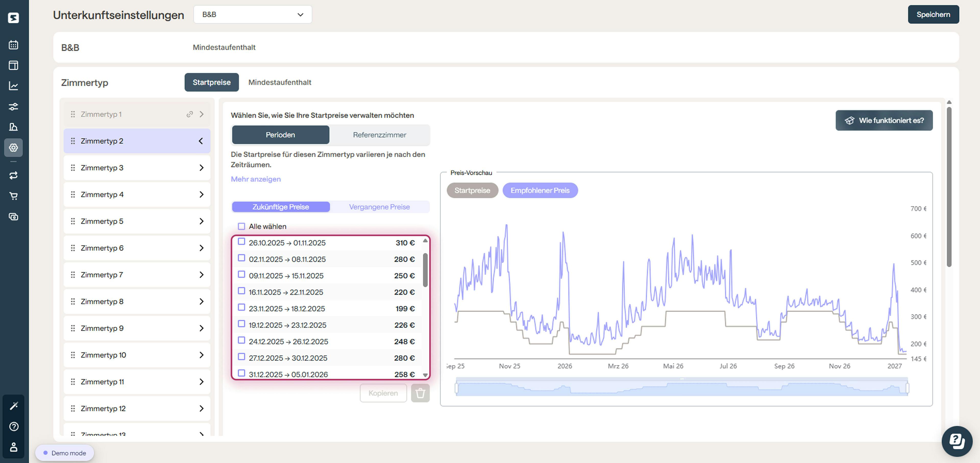This screenshot has height=463, width=980.
Task: Toggle the Empfohlener Preis chart series pill
Action: pyautogui.click(x=540, y=190)
